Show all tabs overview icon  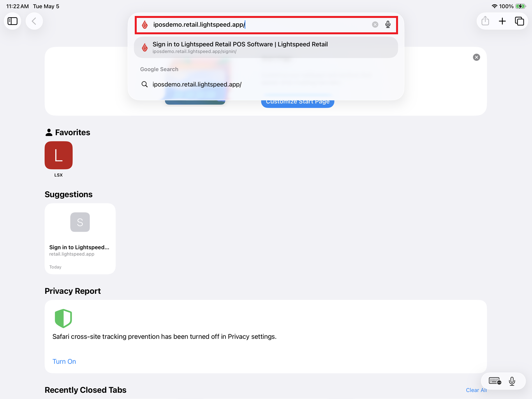[520, 21]
